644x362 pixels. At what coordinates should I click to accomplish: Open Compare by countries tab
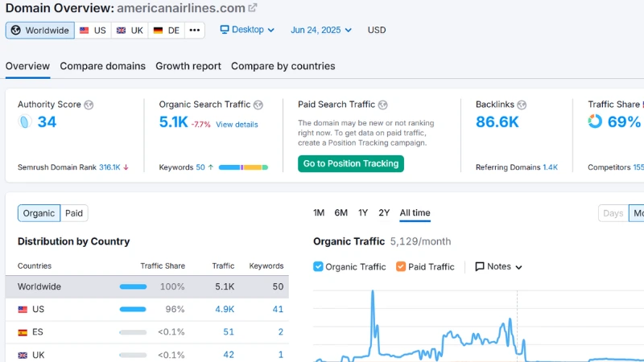click(283, 66)
